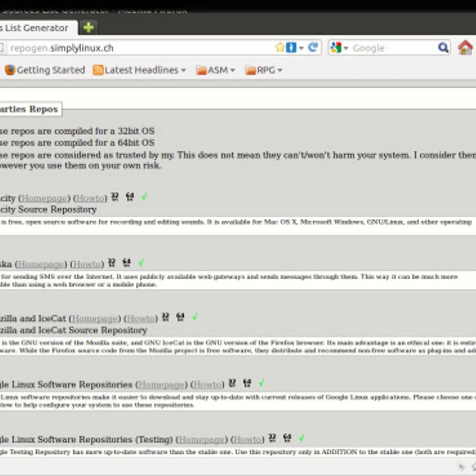
Task: Click the RSS feed icon of Latest Headlines
Action: (x=98, y=70)
